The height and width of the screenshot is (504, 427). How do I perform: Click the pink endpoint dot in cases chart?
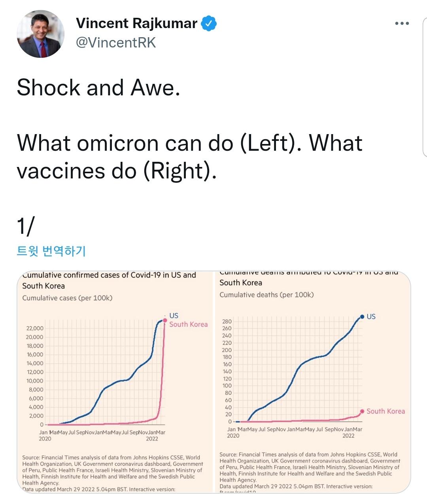pos(165,320)
